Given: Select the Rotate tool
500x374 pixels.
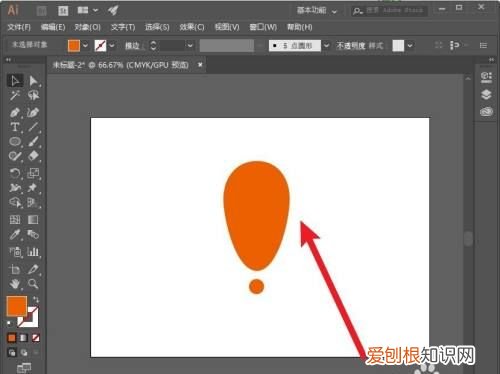Looking at the screenshot, I should pyautogui.click(x=15, y=173).
